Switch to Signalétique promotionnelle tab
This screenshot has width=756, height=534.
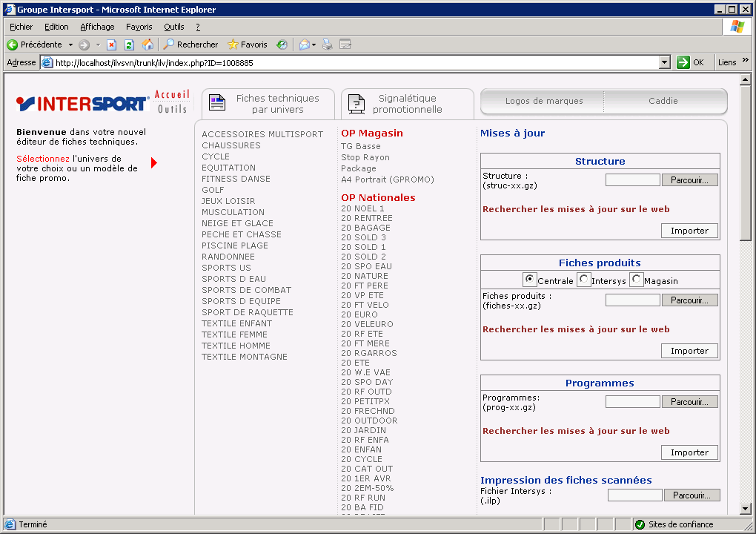(407, 104)
